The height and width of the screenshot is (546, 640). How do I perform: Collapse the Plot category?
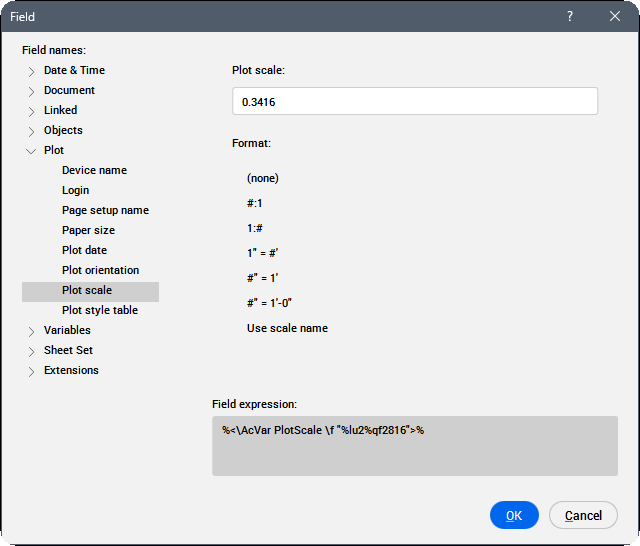tap(32, 151)
